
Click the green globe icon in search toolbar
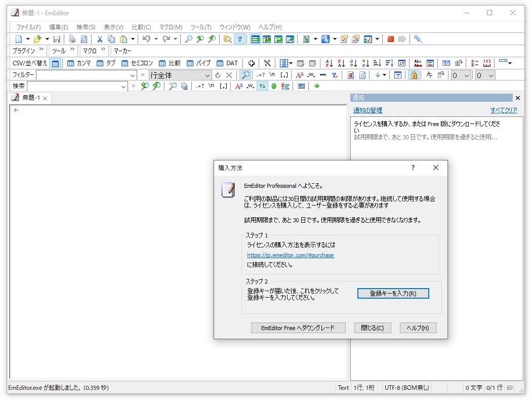pyautogui.click(x=274, y=86)
